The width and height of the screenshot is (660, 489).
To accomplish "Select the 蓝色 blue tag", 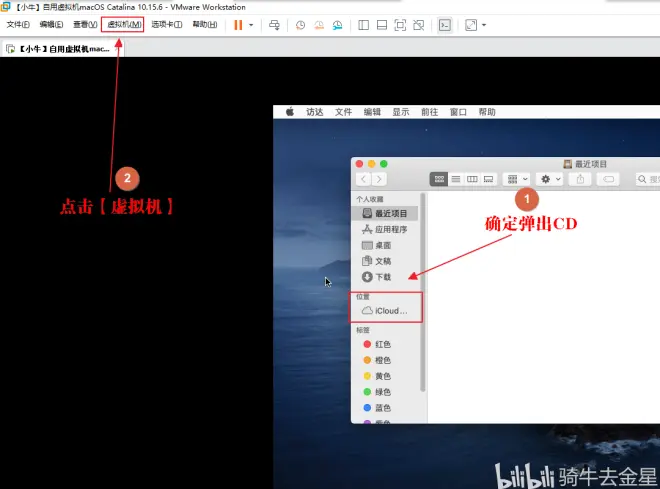I will [x=385, y=408].
